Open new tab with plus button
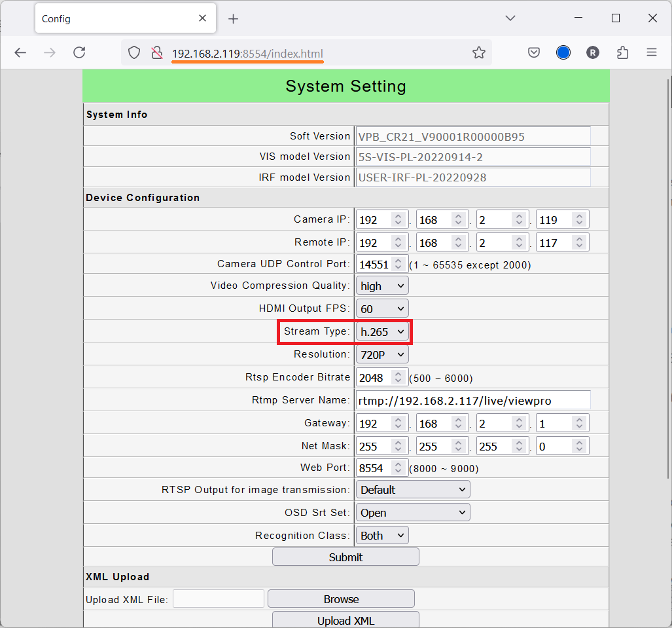Screen dimensions: 672x628 [233, 19]
